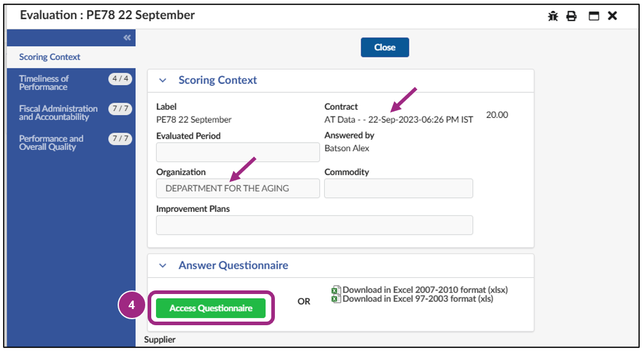Collapse the Scoring Context section
This screenshot has height=351, width=644.
pyautogui.click(x=163, y=80)
